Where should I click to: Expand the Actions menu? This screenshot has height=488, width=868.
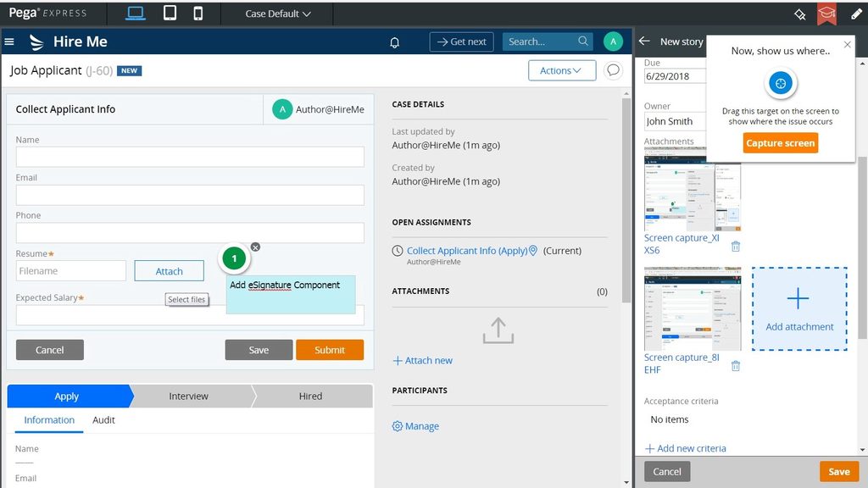(562, 70)
